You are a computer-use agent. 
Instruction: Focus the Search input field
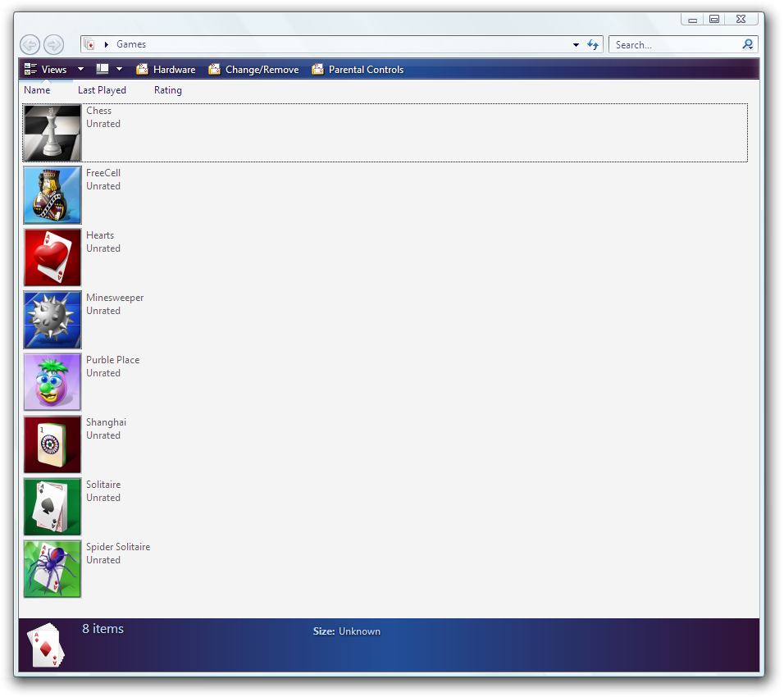(x=677, y=44)
